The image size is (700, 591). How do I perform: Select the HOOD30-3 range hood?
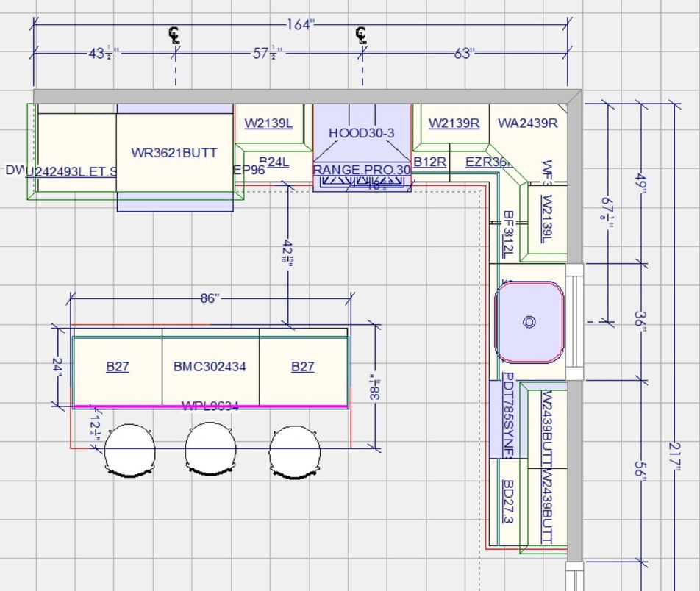tap(361, 133)
